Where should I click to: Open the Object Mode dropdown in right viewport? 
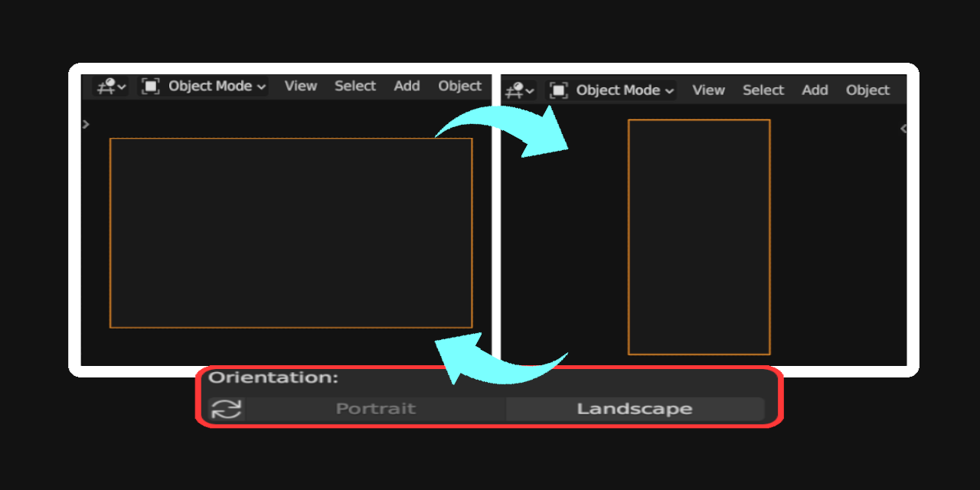click(624, 90)
